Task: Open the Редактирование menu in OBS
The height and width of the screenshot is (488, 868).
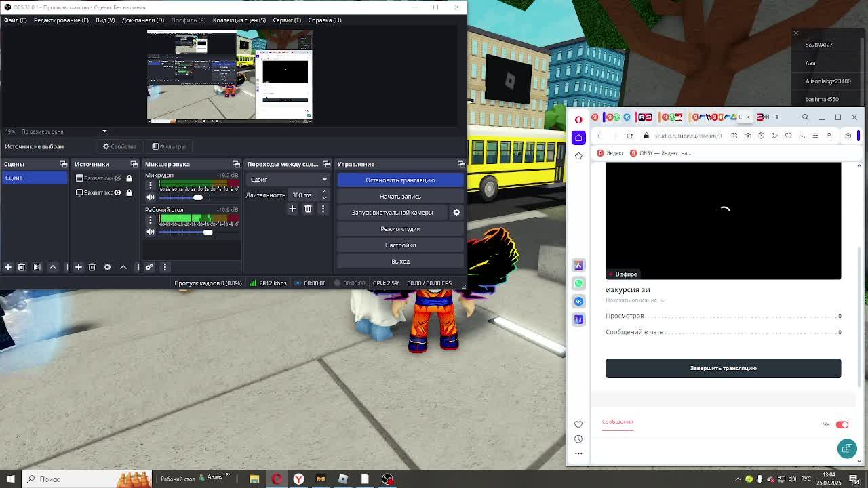Action: pos(61,20)
